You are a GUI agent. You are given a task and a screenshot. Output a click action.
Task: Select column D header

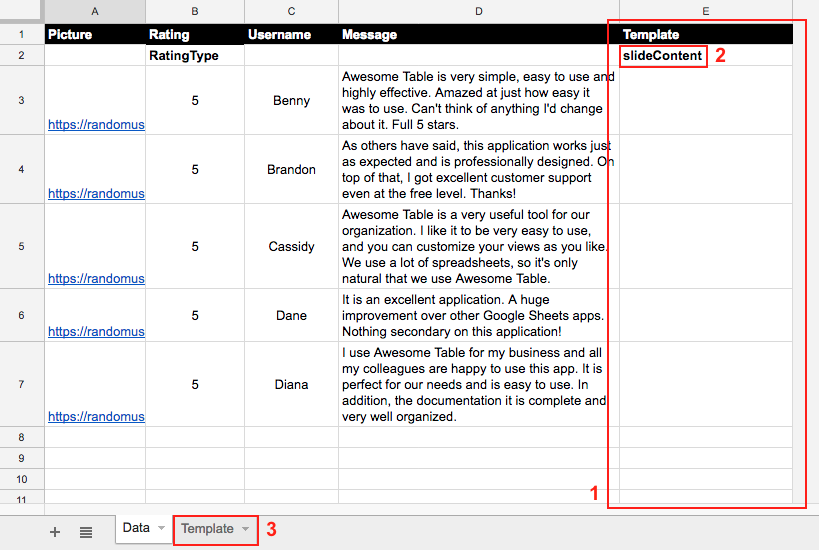coord(478,11)
